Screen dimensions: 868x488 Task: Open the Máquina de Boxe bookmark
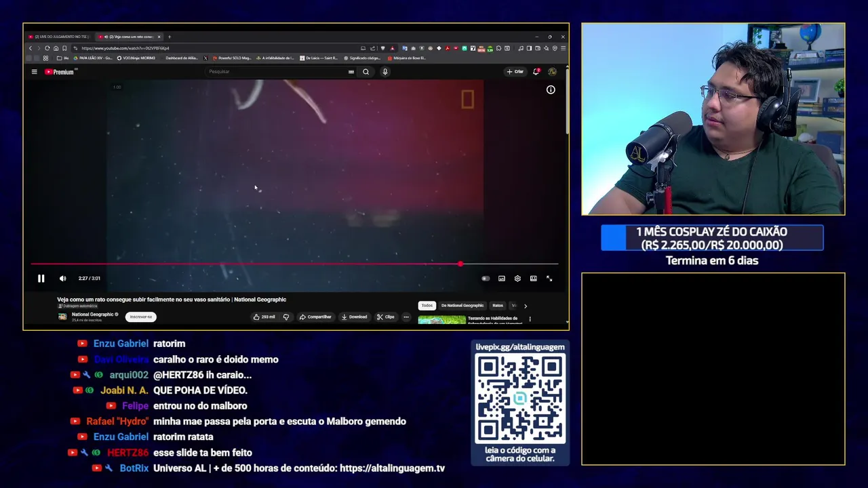406,58
